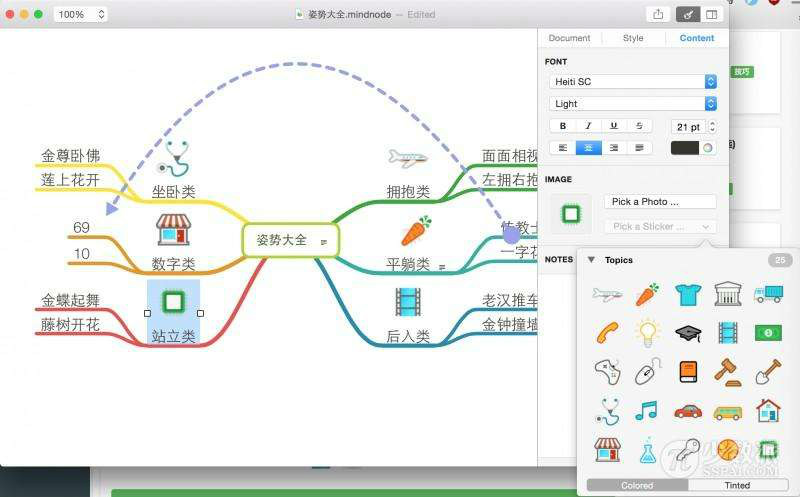Choose the film strip sticker in Topics panel
This screenshot has height=497, width=800.
[x=728, y=333]
